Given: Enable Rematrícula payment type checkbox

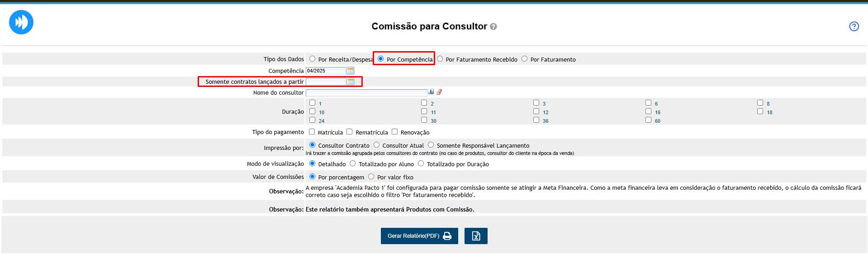Looking at the screenshot, I should pyautogui.click(x=349, y=132).
